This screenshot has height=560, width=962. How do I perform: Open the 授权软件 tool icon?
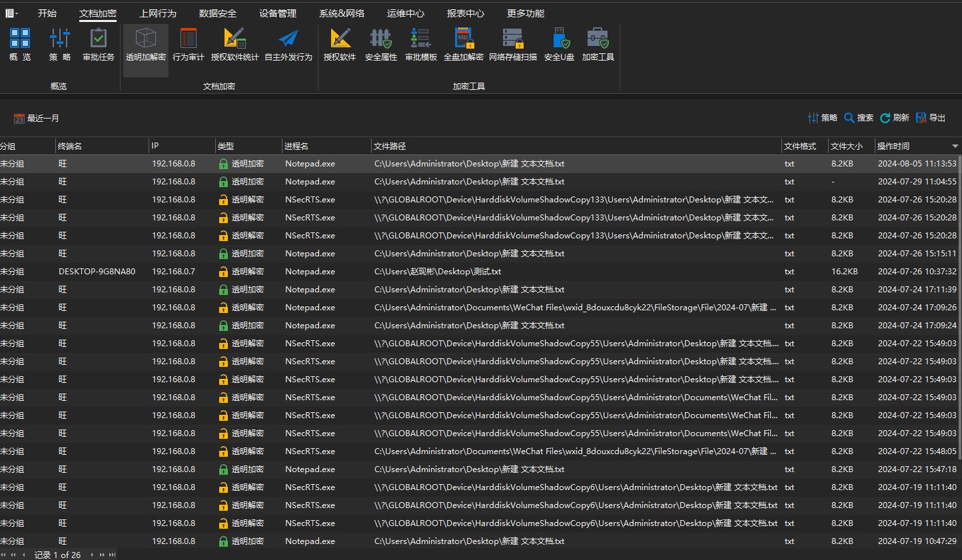(340, 45)
